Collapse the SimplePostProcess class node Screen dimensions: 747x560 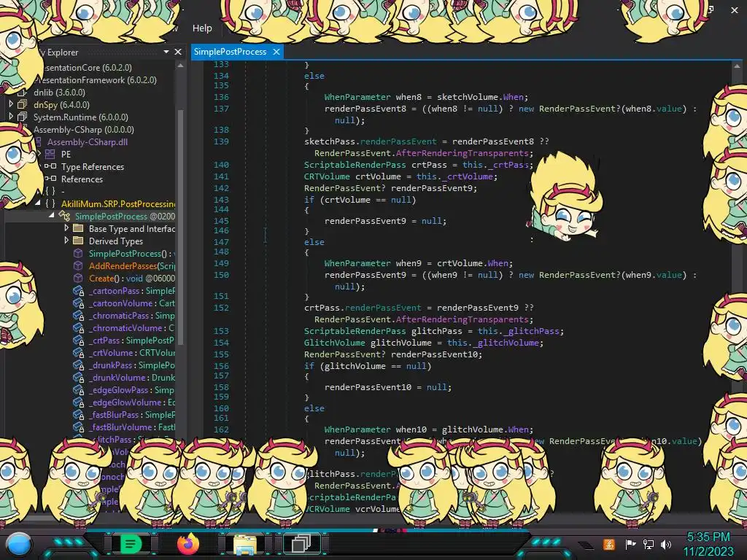pyautogui.click(x=52, y=215)
